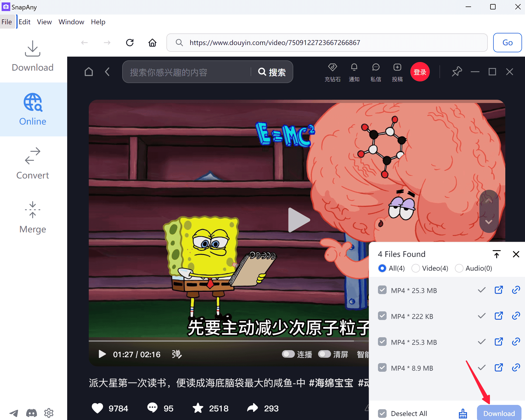Like the video with heart icon

(97, 408)
